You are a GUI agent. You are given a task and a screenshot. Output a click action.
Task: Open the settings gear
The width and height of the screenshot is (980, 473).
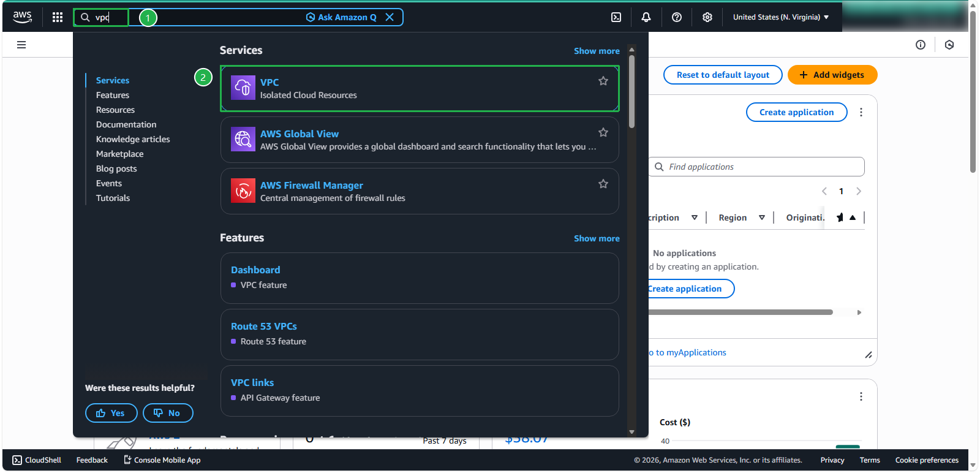click(707, 17)
